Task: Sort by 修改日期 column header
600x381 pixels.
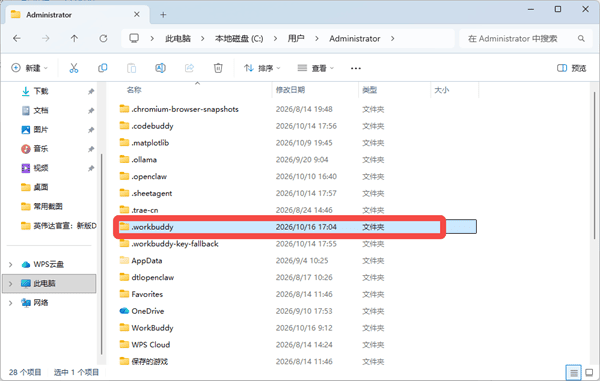Action: [x=290, y=90]
